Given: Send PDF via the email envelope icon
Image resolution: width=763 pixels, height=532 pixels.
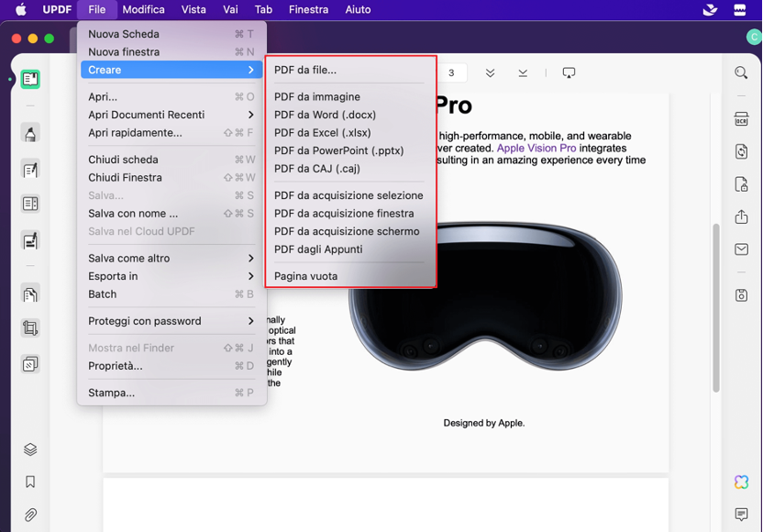Looking at the screenshot, I should tap(741, 249).
